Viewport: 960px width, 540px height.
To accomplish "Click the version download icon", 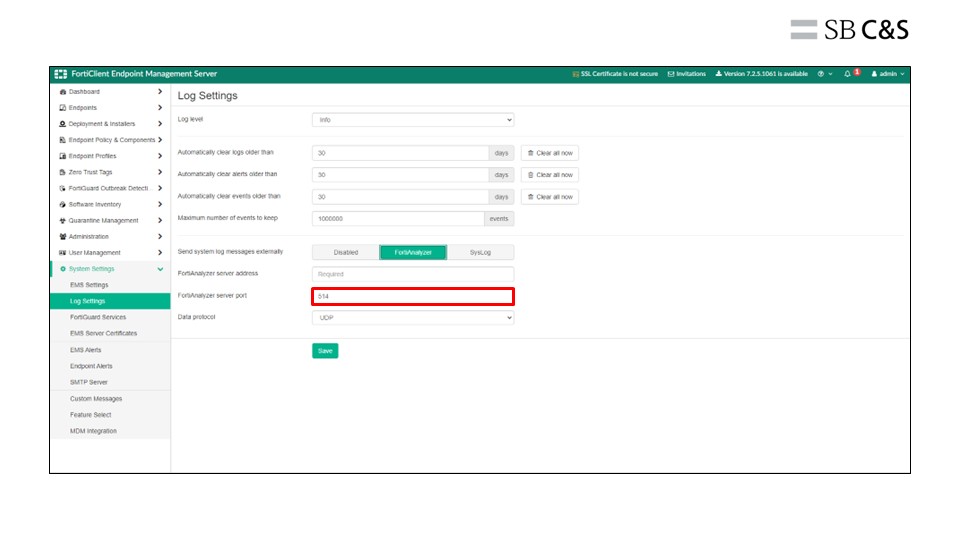I will 719,74.
